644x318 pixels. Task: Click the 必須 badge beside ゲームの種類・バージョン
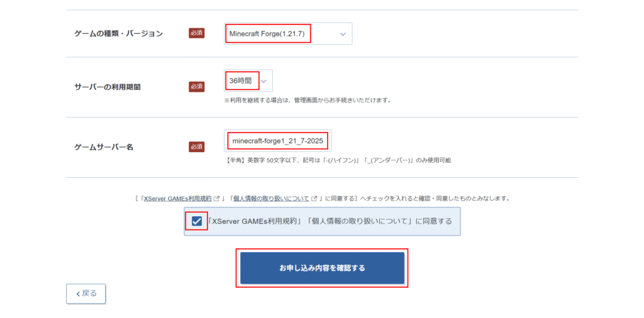click(197, 34)
